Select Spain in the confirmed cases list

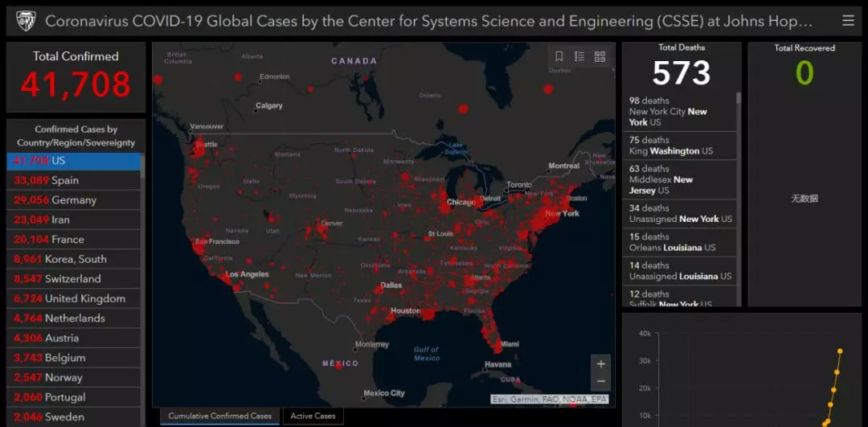click(74, 181)
